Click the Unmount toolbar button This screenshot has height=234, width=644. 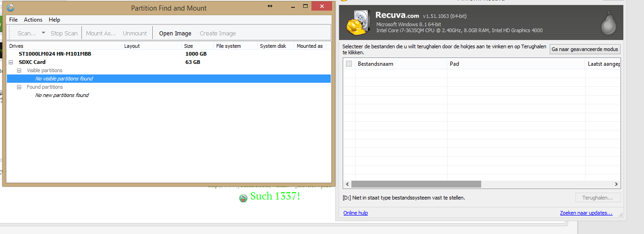(135, 33)
